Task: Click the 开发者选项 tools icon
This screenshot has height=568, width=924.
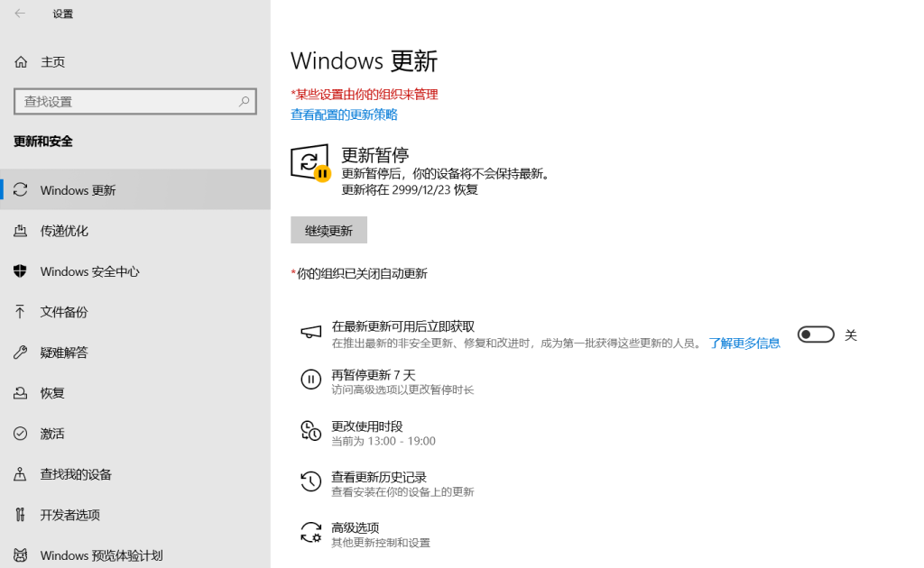Action: pyautogui.click(x=21, y=515)
